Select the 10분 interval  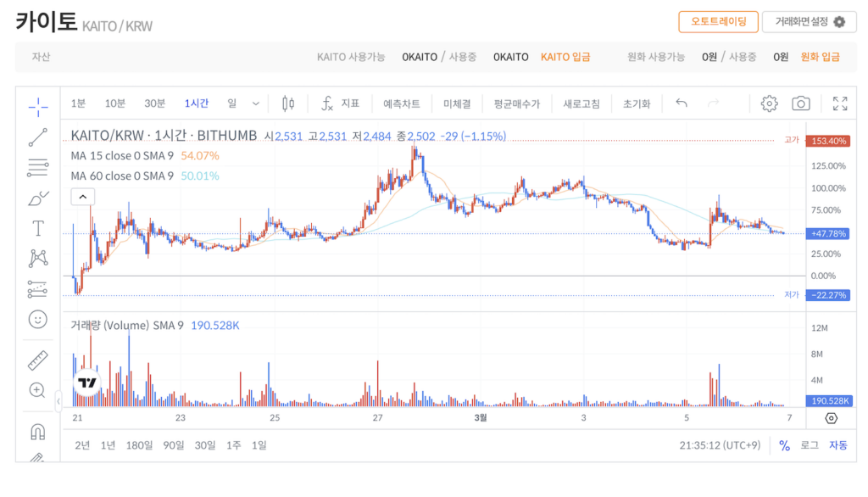pos(115,103)
